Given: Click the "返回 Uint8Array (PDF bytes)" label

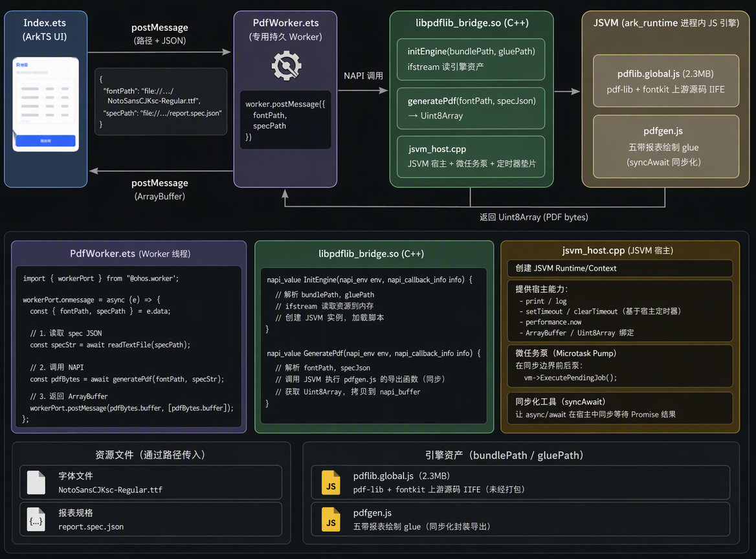Looking at the screenshot, I should click(534, 217).
